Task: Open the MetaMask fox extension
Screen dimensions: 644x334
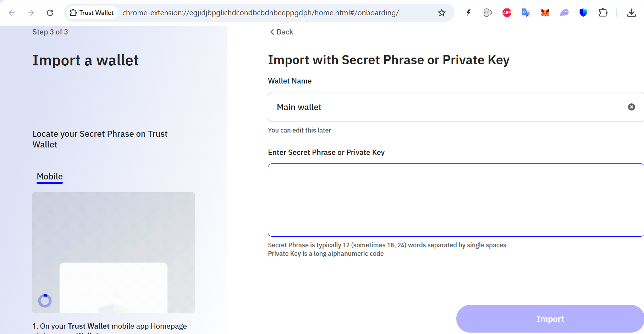Action: (545, 13)
